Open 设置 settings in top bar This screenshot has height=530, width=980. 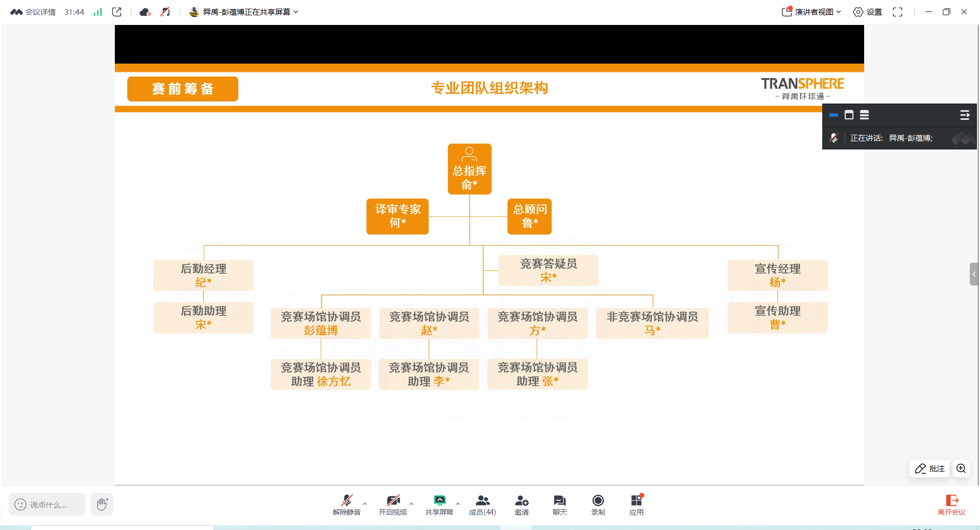(868, 12)
